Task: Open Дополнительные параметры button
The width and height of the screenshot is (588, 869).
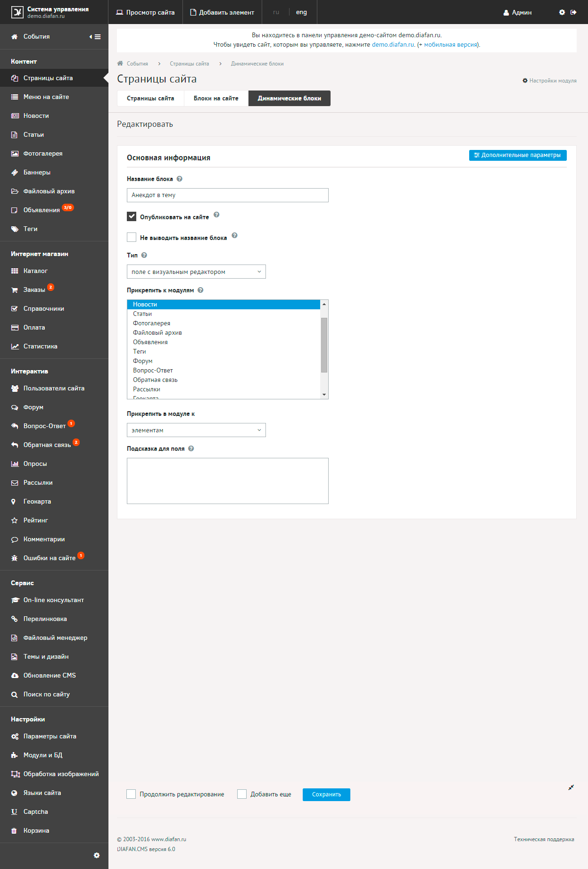Action: point(517,155)
